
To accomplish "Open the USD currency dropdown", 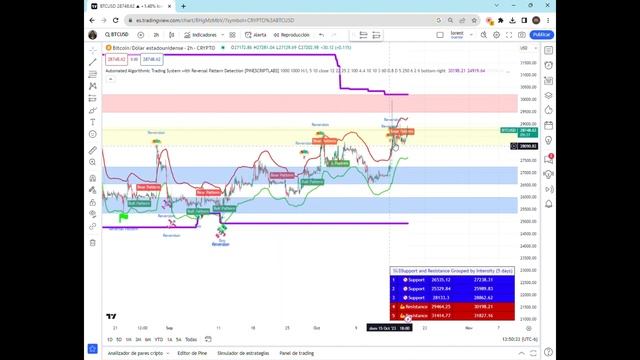I will pyautogui.click(x=529, y=48).
